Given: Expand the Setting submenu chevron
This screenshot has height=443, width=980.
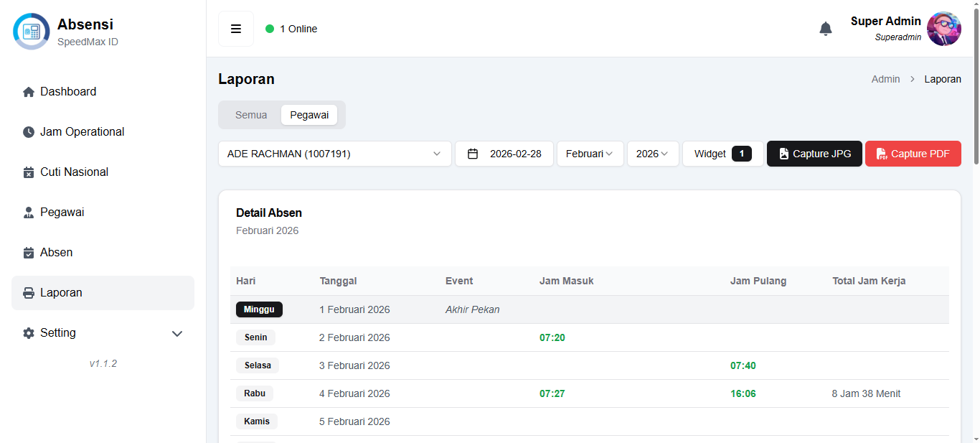Looking at the screenshot, I should (x=177, y=334).
